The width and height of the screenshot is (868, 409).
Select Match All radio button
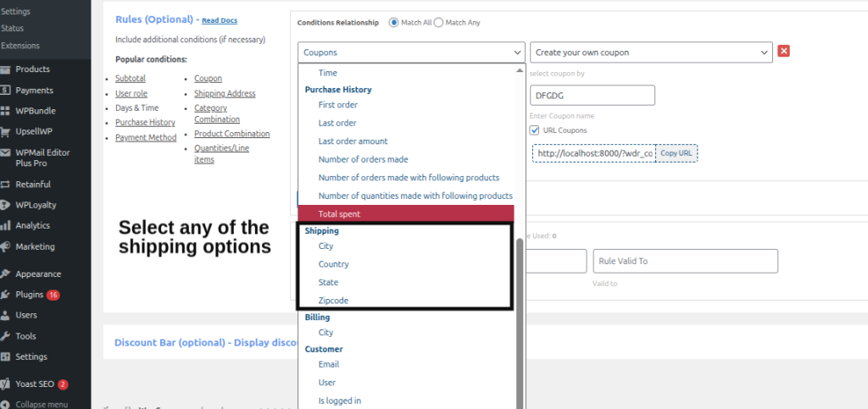click(x=393, y=23)
